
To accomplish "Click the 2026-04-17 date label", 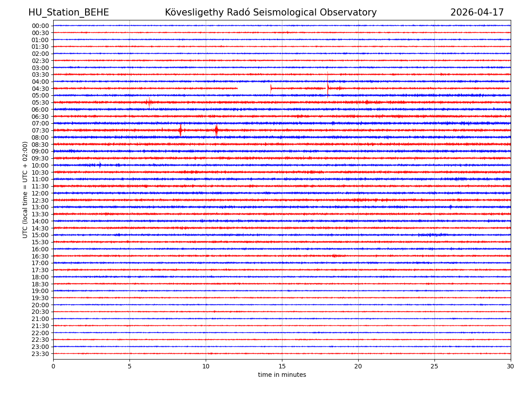I will click(477, 12).
